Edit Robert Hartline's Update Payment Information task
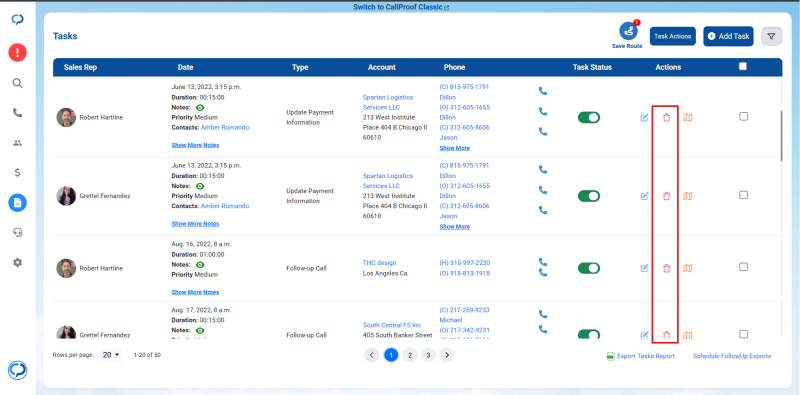The height and width of the screenshot is (395, 800). [644, 117]
